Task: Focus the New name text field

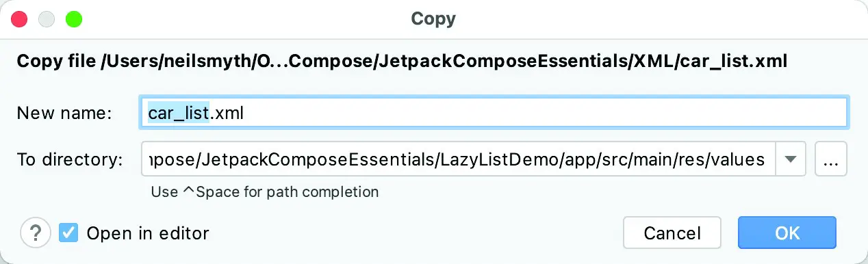Action: (x=494, y=112)
